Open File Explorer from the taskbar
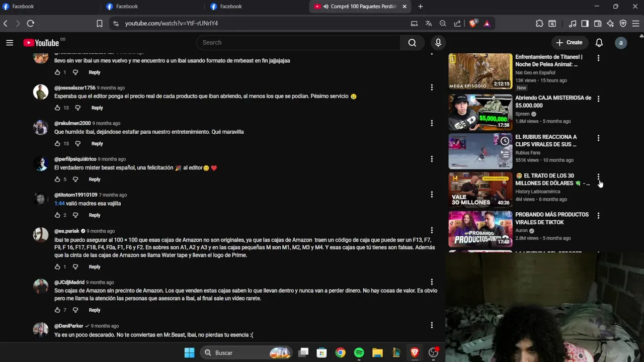The image size is (644, 362). tap(377, 352)
